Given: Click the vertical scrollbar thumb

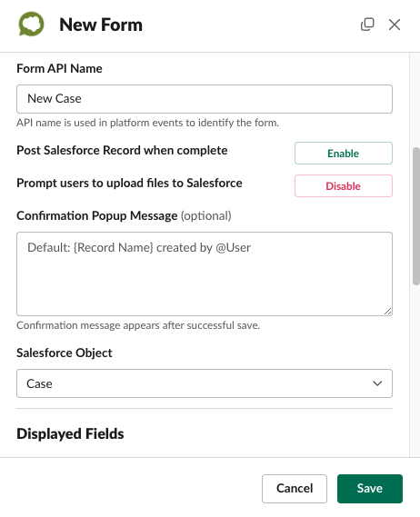Looking at the screenshot, I should [415, 216].
